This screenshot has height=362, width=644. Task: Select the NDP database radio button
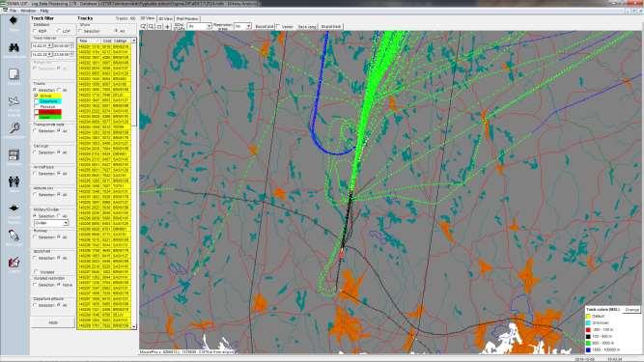[x=36, y=31]
